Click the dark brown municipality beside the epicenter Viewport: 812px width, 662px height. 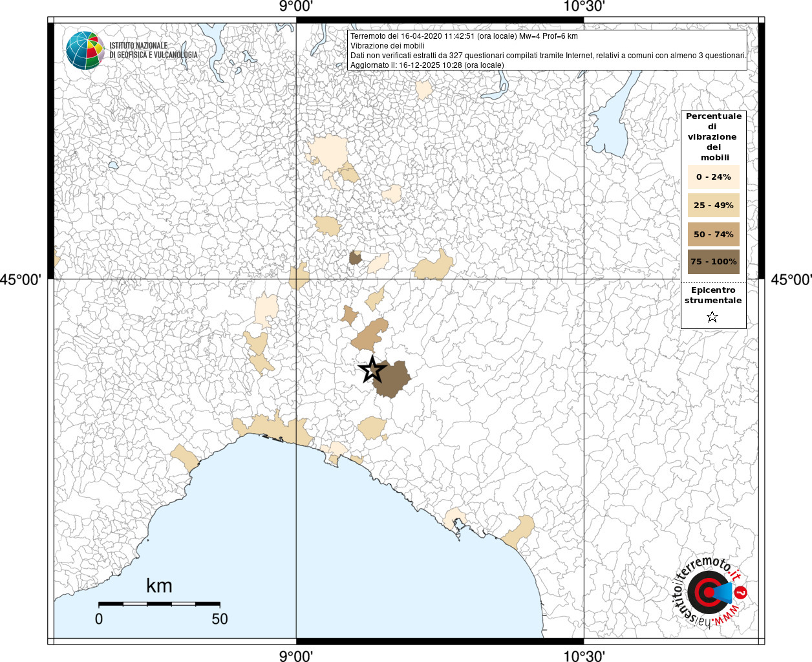[x=392, y=379]
